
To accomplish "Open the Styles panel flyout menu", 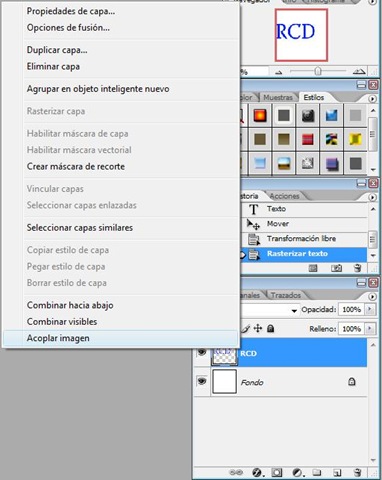I will point(372,98).
